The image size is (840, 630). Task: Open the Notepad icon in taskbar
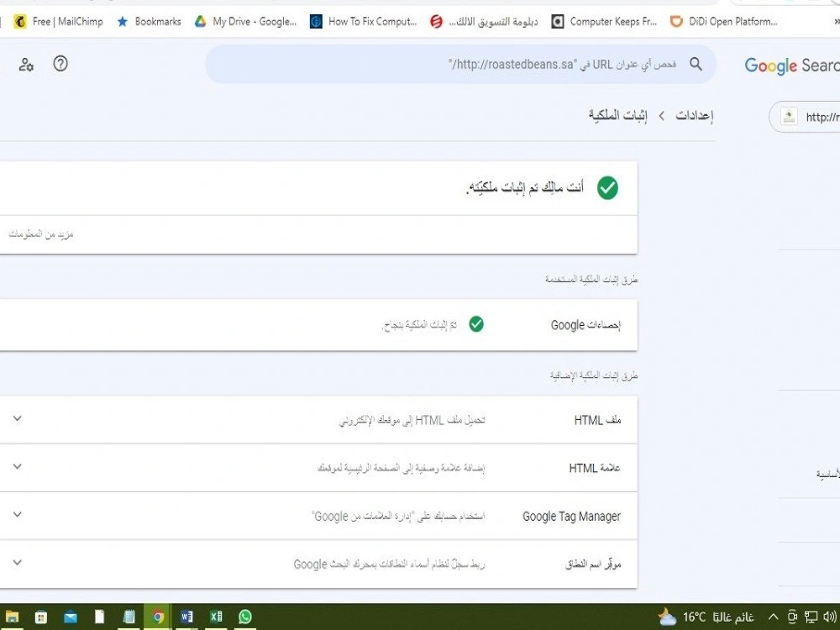129,617
